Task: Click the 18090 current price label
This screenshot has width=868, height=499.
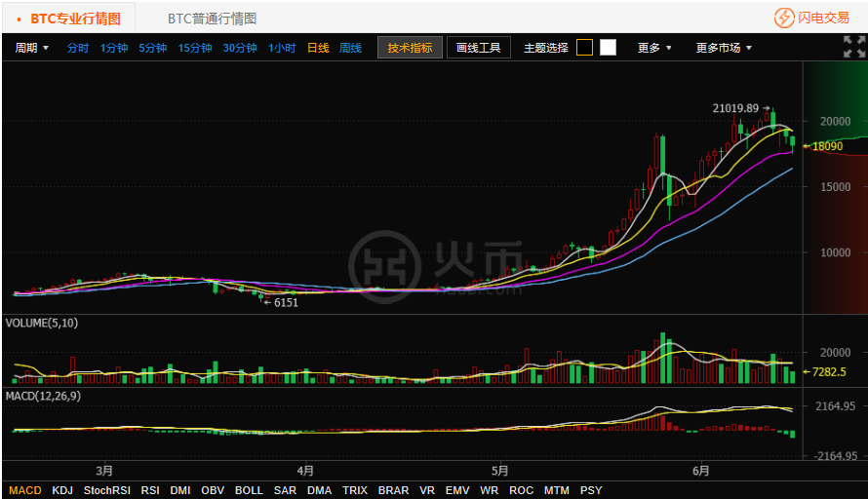Action: (827, 146)
